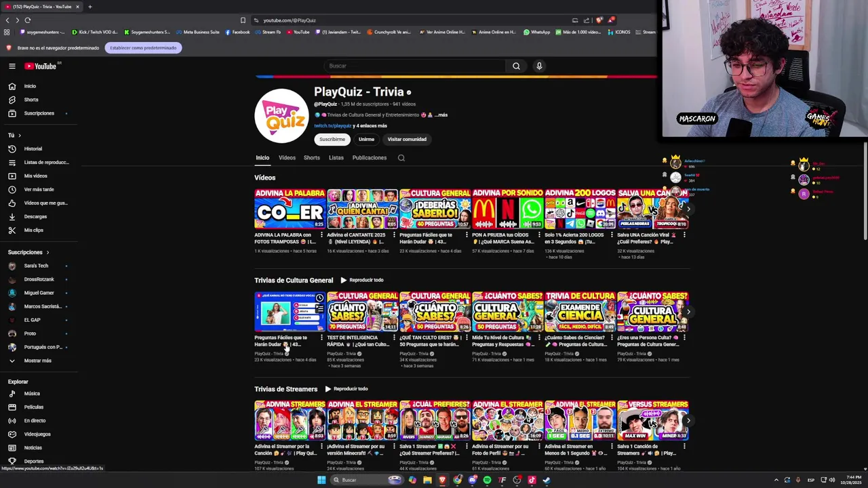
Task: Open twitch.tv/playquiz channel link
Action: point(332,125)
